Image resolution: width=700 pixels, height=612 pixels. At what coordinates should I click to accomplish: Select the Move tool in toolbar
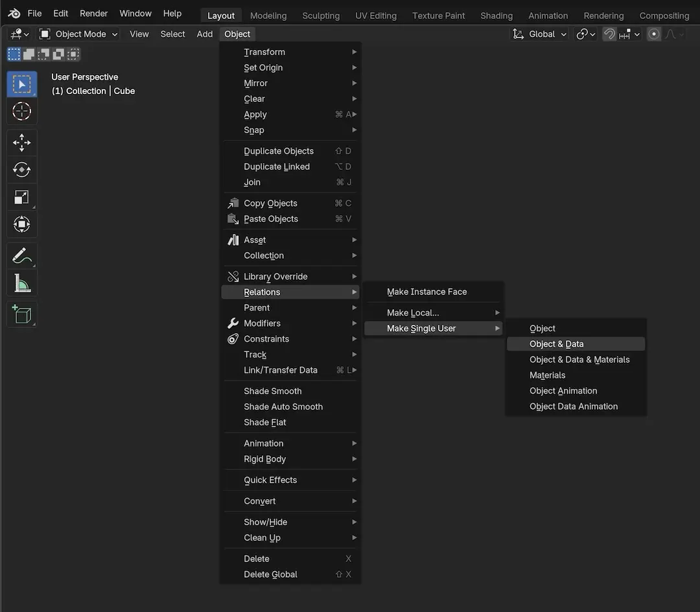tap(22, 143)
